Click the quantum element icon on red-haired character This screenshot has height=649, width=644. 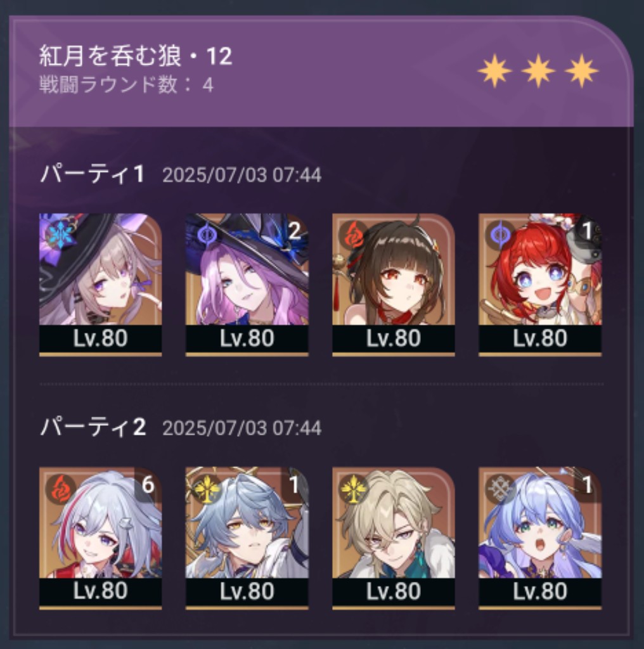tap(501, 235)
